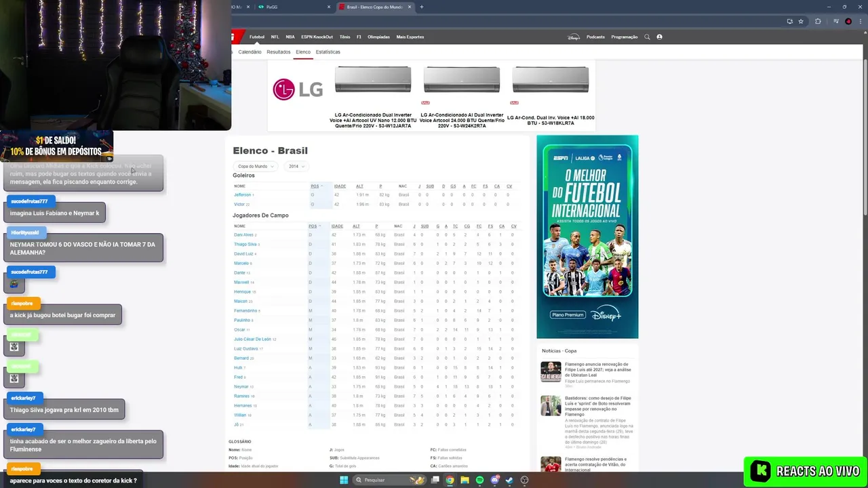Click the Disney+ logo in ESPN header
This screenshot has height=488, width=868.
tap(574, 37)
